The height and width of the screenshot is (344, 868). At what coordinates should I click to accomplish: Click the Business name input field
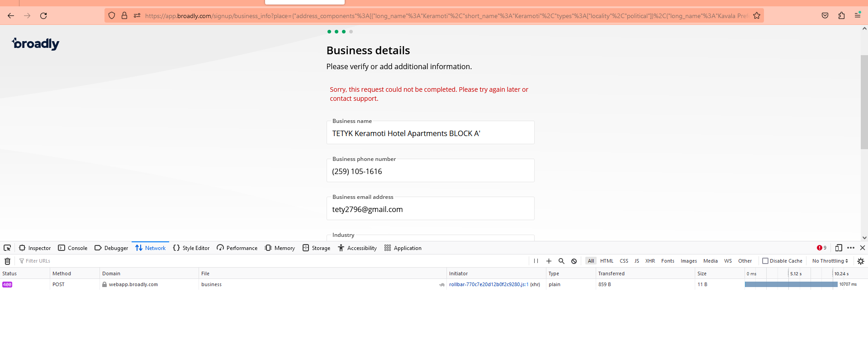click(x=431, y=133)
